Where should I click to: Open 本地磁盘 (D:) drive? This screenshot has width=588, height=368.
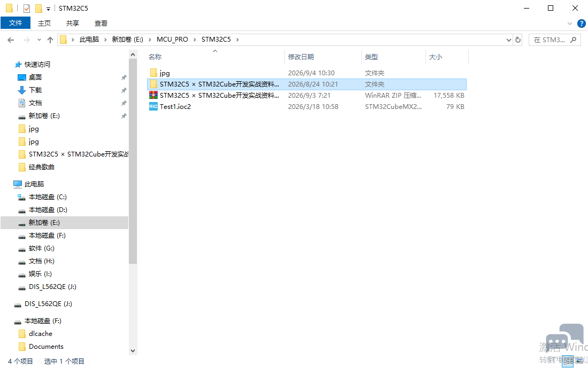(48, 210)
